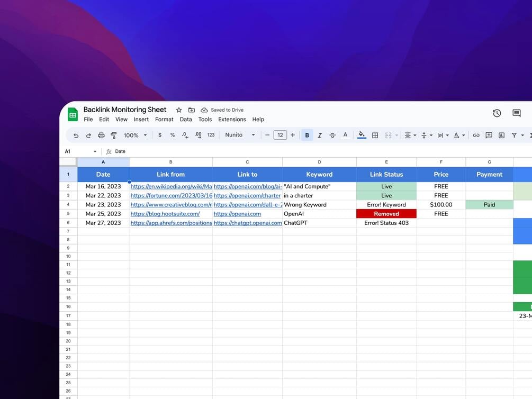Open the app.ahrefs.com positions link
The width and height of the screenshot is (532, 399).
[x=171, y=223]
